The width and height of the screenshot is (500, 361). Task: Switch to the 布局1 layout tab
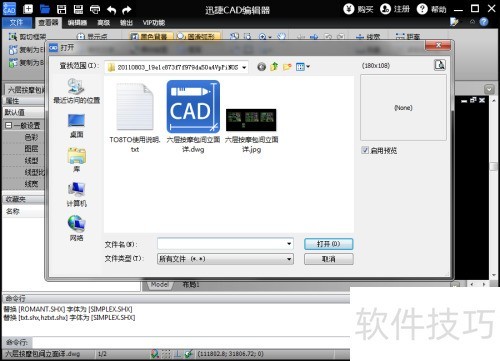(191, 284)
